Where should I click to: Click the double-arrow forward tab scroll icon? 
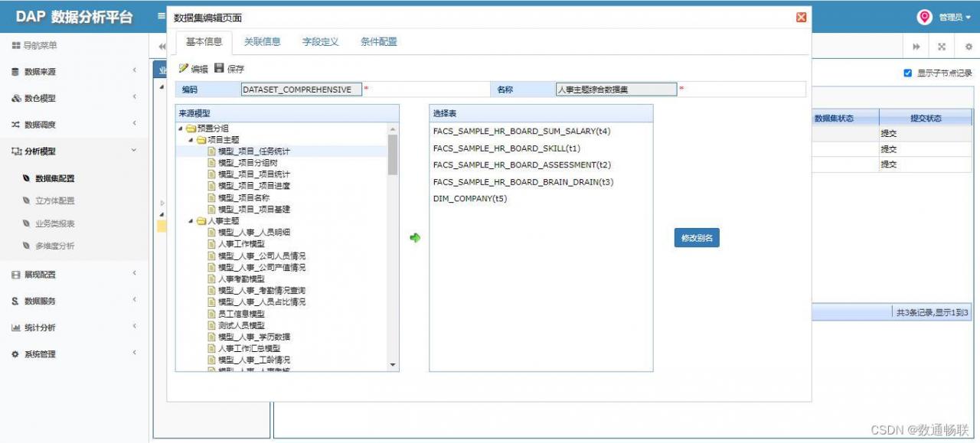[x=916, y=47]
